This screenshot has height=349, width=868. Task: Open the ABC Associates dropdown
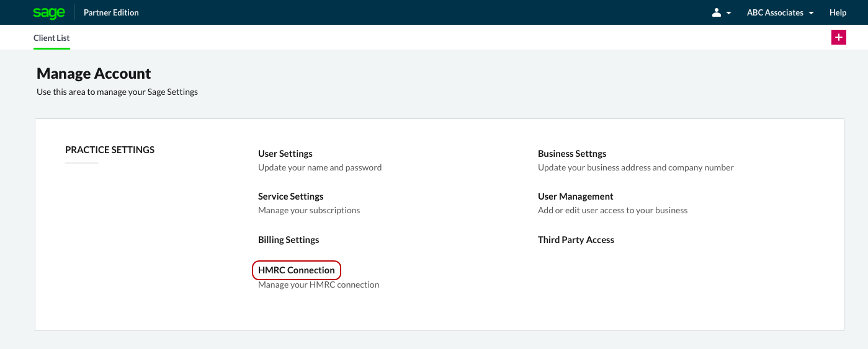(780, 12)
